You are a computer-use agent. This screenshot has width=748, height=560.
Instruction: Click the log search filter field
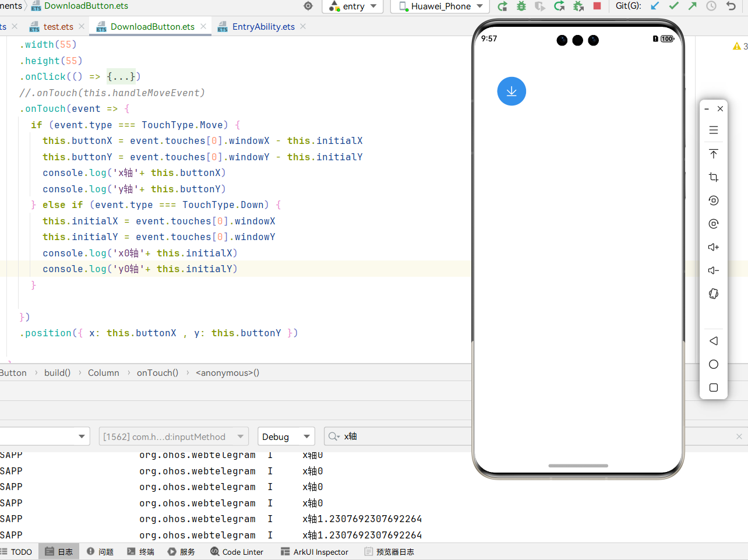point(536,436)
